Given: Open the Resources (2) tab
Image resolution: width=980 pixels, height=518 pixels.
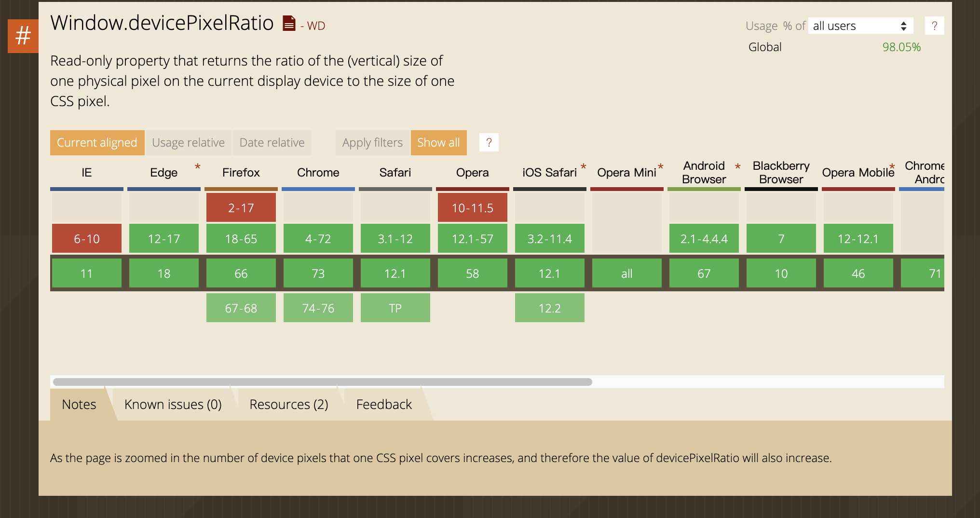Looking at the screenshot, I should [289, 404].
